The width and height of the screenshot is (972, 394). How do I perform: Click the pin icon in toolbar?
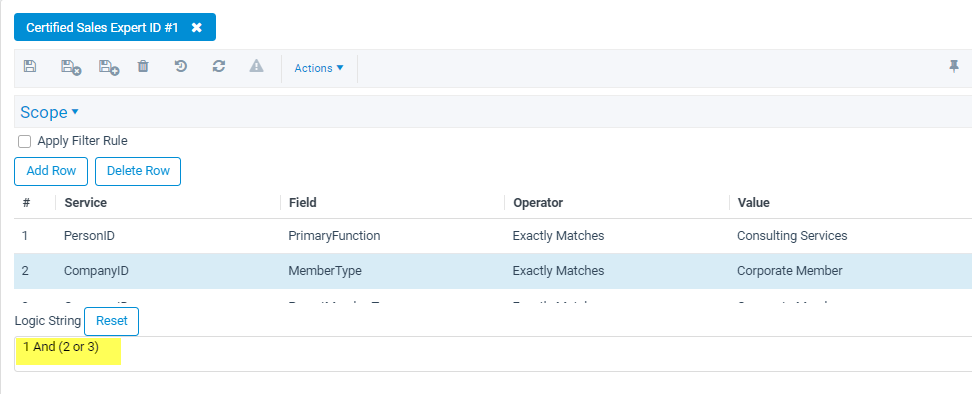tap(954, 67)
